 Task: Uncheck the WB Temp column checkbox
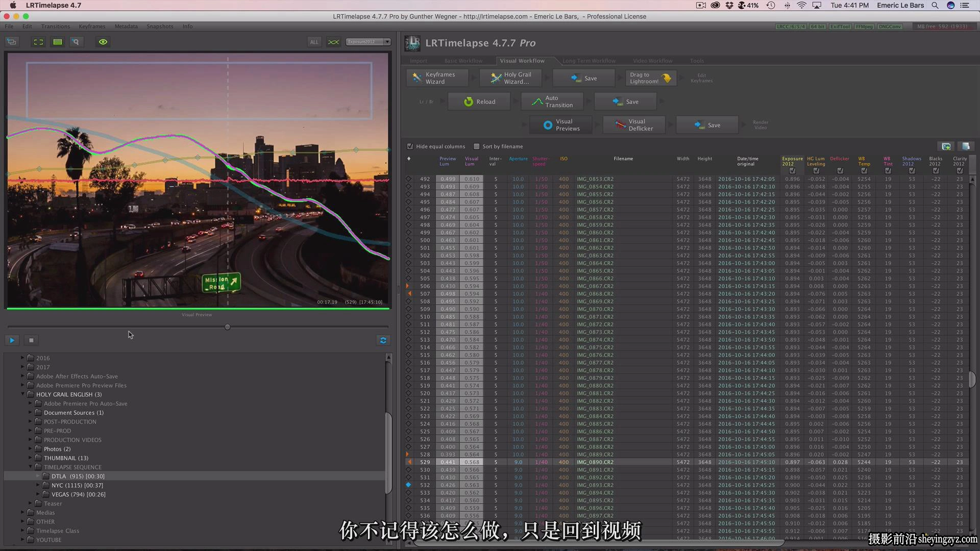(x=864, y=171)
